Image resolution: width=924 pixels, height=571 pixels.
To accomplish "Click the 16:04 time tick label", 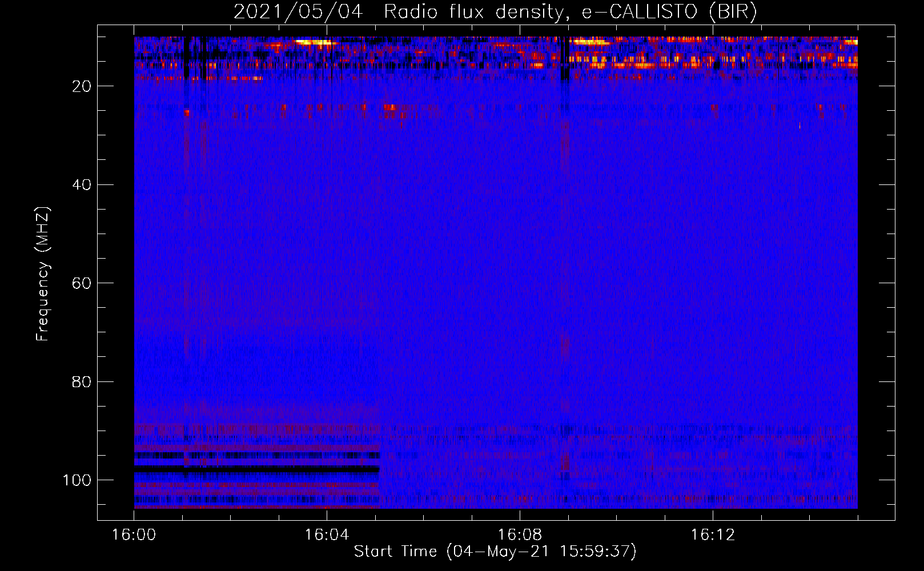I will (x=327, y=535).
